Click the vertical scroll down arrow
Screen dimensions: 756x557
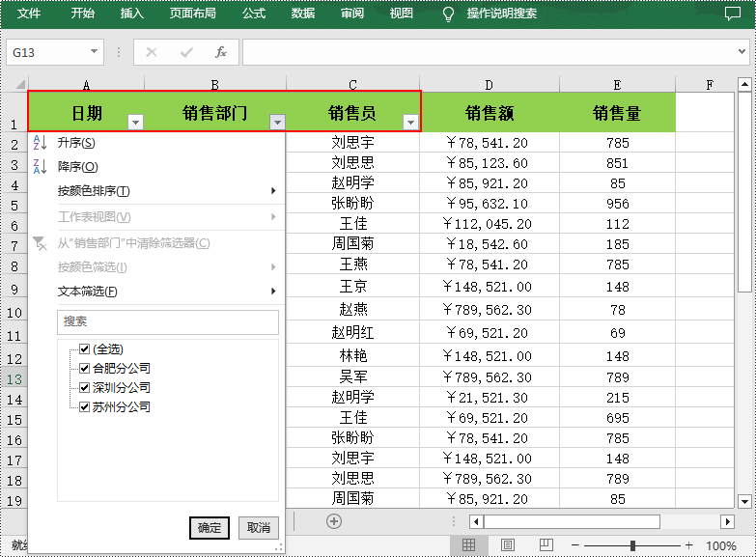(744, 502)
